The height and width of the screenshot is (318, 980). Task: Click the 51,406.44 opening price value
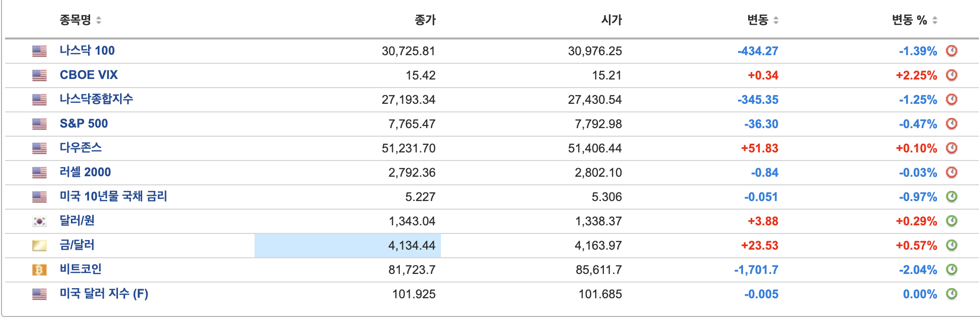tap(595, 148)
